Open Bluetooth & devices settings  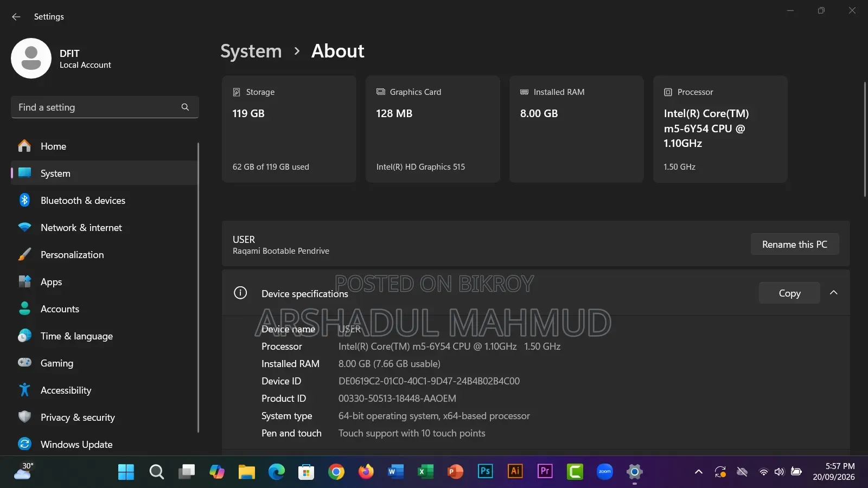pyautogui.click(x=104, y=200)
